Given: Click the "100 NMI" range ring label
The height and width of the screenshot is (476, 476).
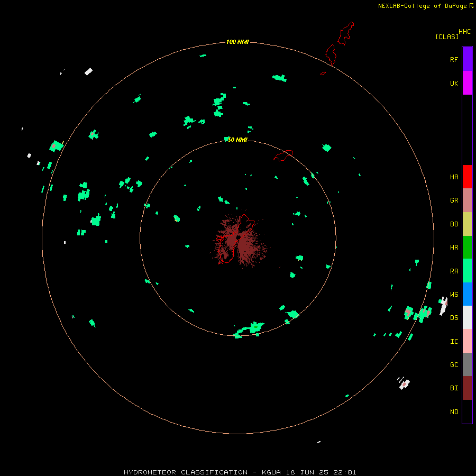Looking at the screenshot, I should [x=237, y=42].
